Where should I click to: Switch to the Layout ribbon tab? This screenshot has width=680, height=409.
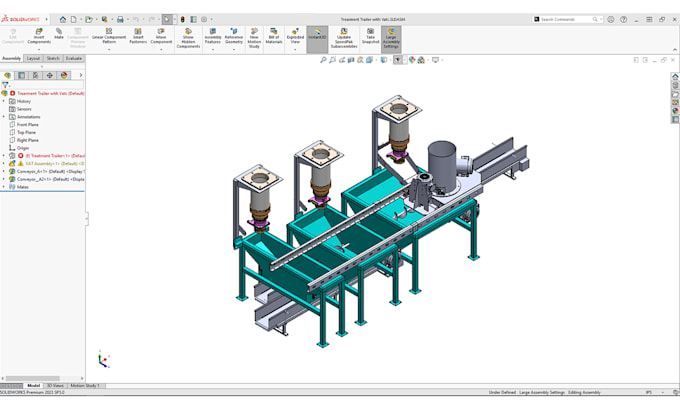click(x=33, y=58)
